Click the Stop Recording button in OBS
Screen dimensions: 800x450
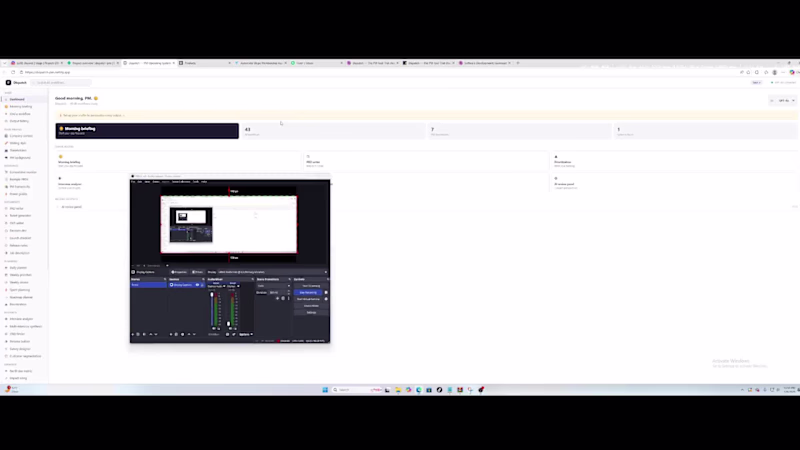308,292
